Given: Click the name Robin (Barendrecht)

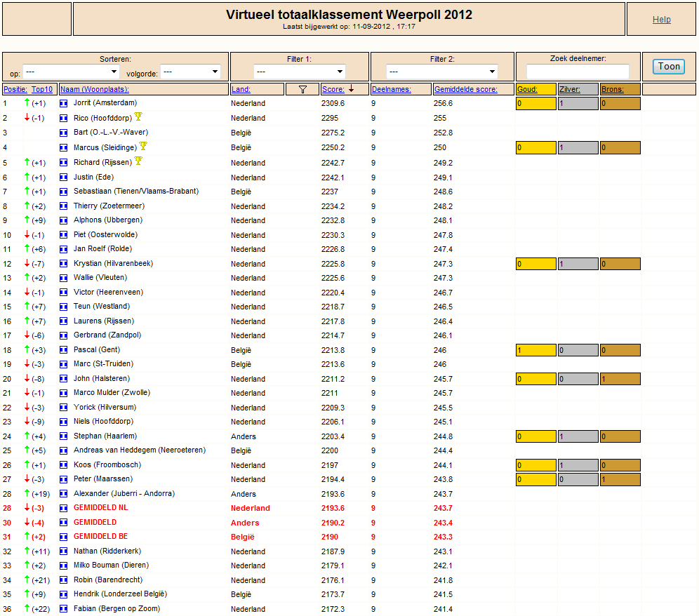Looking at the screenshot, I should pos(108,580).
